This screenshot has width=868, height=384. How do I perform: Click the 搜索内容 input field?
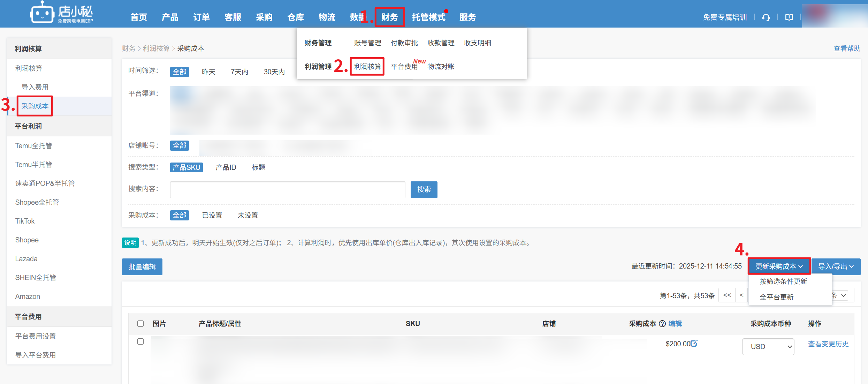288,189
